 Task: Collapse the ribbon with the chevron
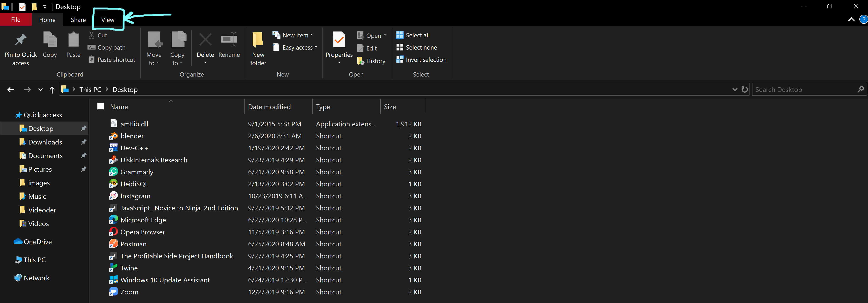(851, 19)
